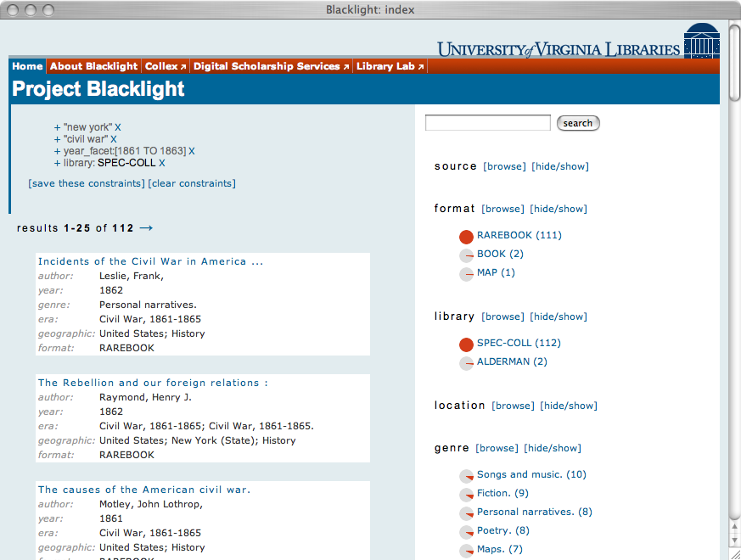Click the RAREBOOK pie chart icon

pyautogui.click(x=466, y=237)
